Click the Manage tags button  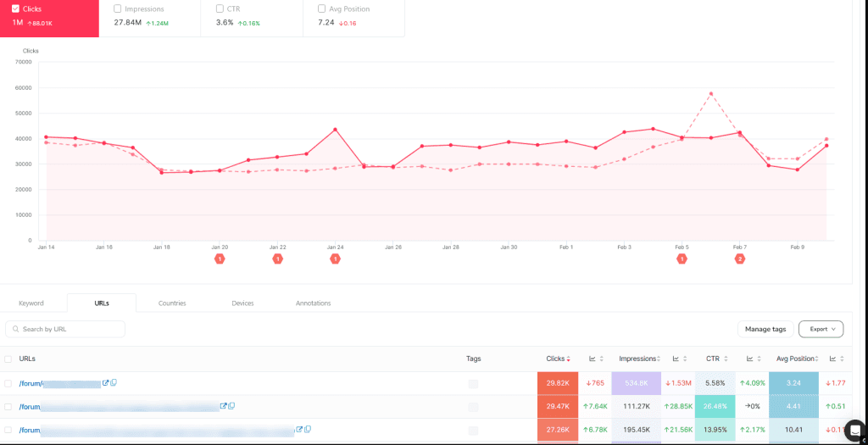coord(765,329)
